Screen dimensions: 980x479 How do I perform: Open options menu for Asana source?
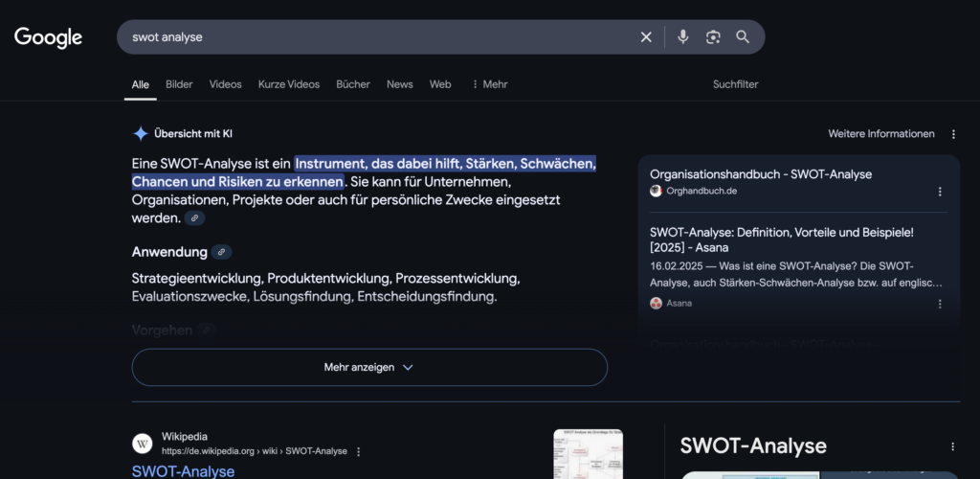[940, 304]
